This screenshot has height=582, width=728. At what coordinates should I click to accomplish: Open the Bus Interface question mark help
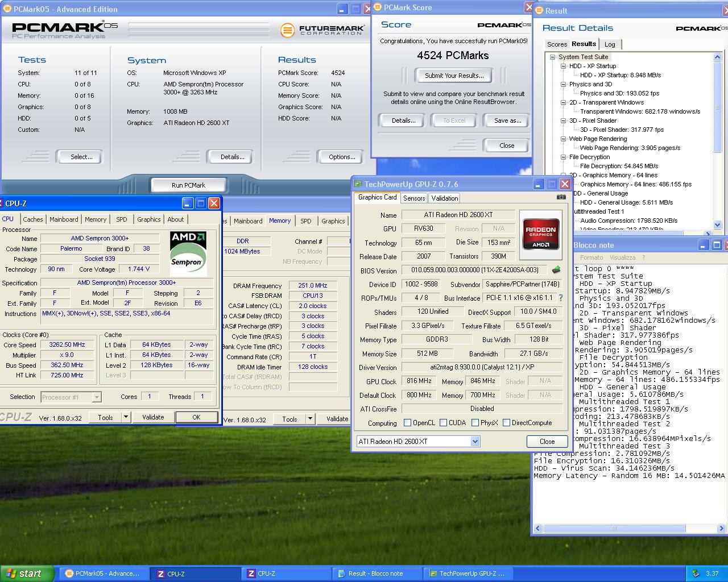tap(561, 297)
